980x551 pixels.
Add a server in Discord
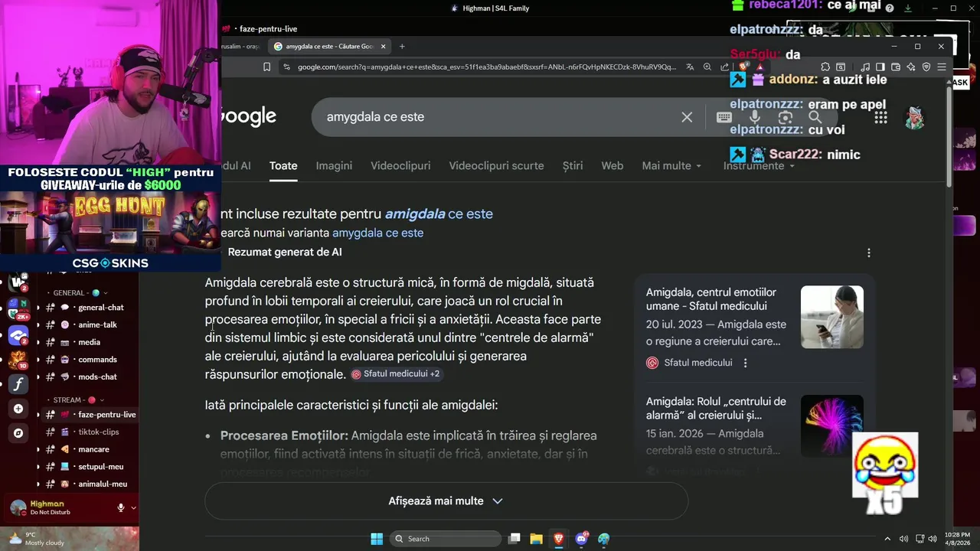pos(18,409)
